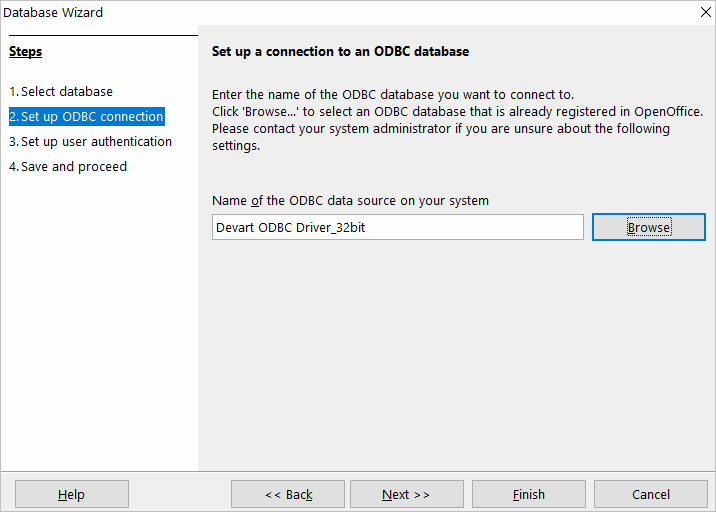Click the 'Steps' heading

coord(26,51)
